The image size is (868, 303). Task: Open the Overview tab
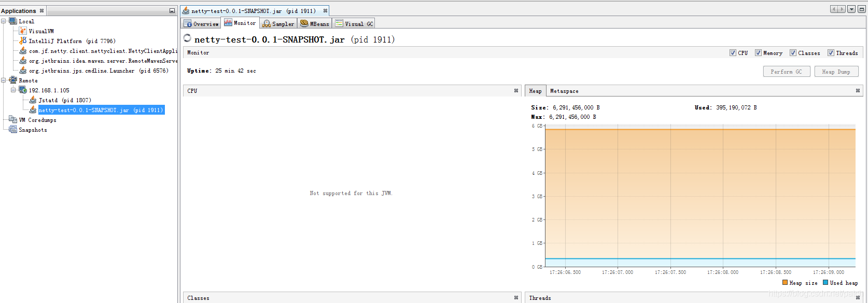201,23
